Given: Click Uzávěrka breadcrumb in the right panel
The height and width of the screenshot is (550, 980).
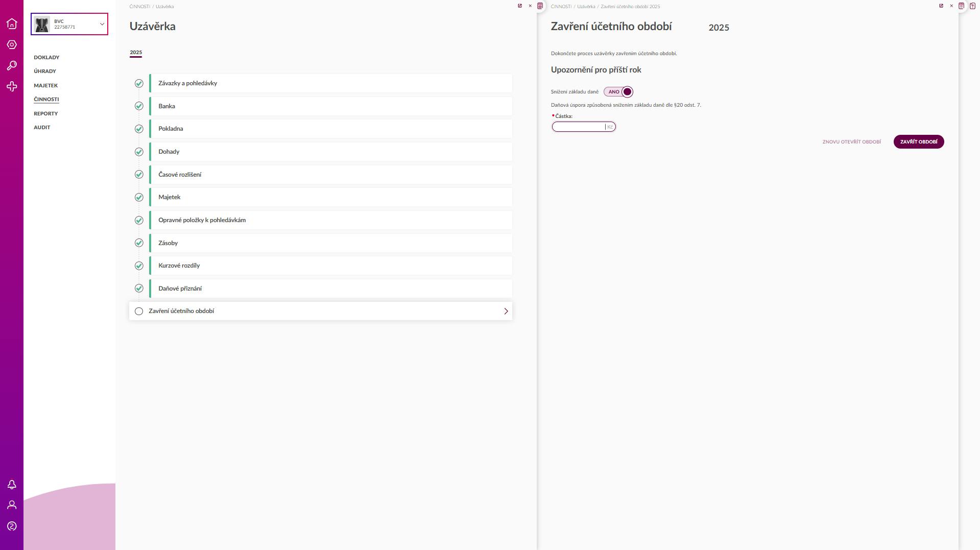Looking at the screenshot, I should [586, 7].
